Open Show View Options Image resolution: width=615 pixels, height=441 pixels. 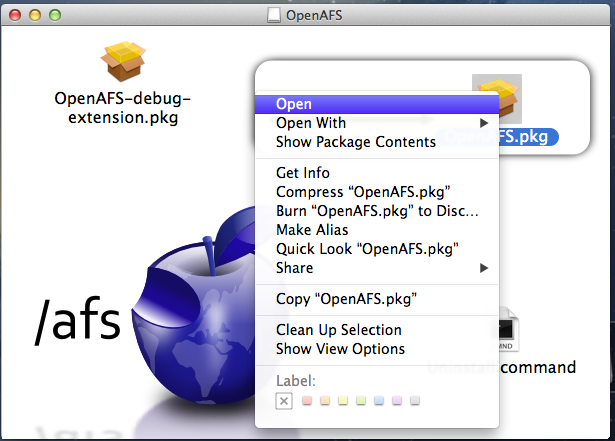point(377,349)
